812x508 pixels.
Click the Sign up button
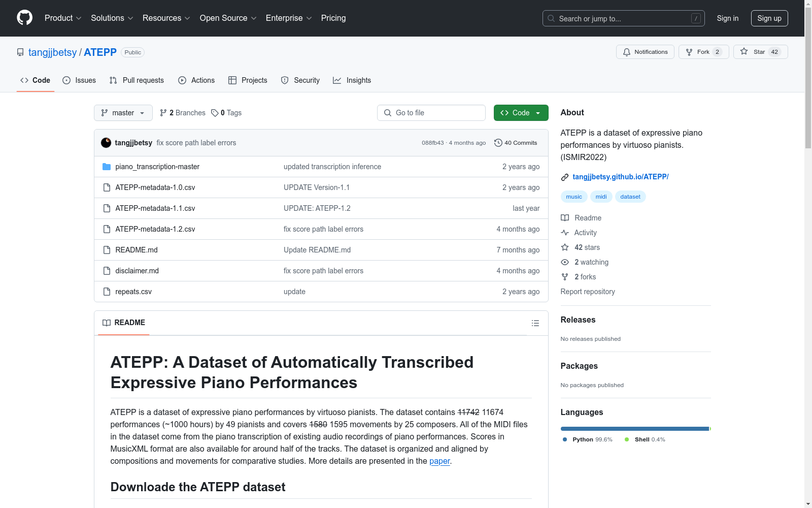click(x=769, y=18)
